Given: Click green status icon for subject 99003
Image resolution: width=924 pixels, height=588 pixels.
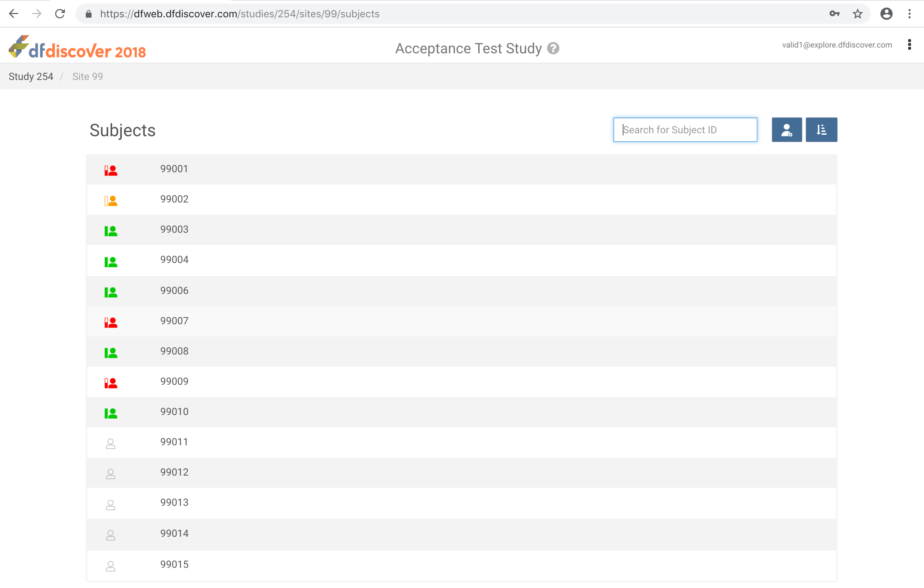Looking at the screenshot, I should click(111, 231).
